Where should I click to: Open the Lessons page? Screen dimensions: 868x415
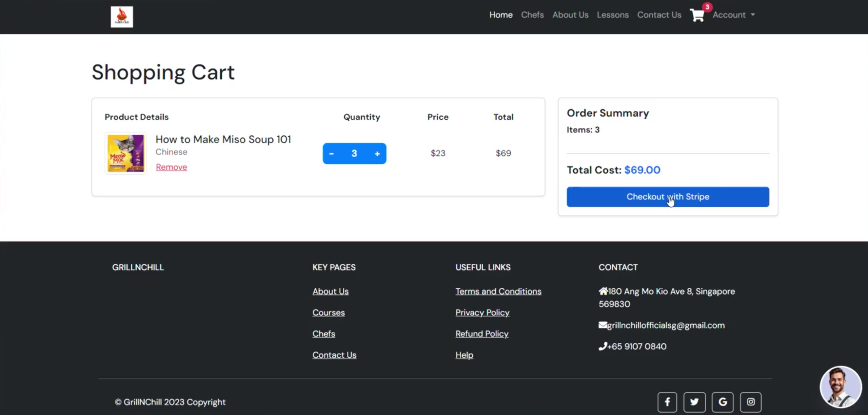[612, 15]
